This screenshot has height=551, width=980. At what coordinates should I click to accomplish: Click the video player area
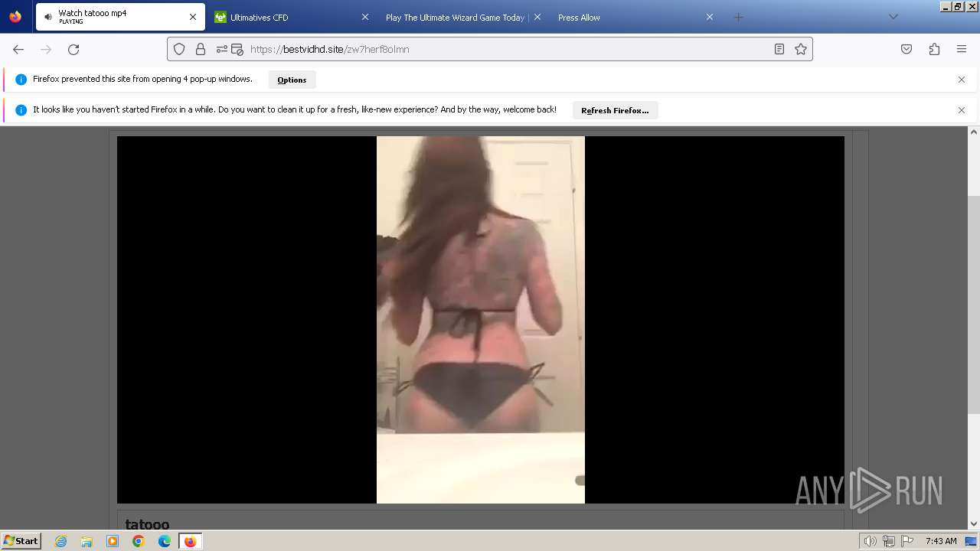[481, 320]
